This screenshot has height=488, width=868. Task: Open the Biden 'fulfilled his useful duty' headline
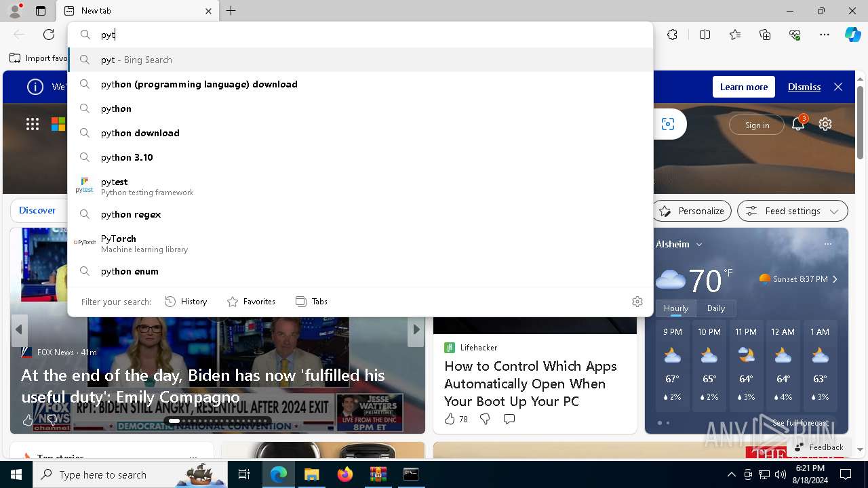203,386
